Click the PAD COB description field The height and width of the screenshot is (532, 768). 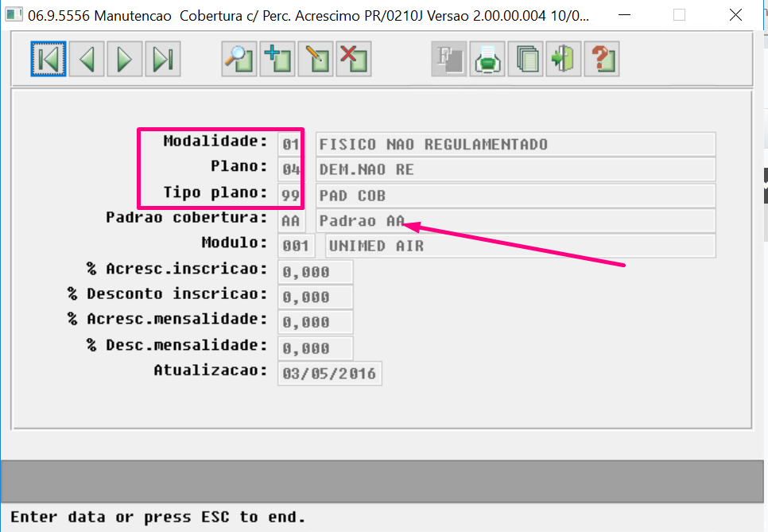click(516, 195)
